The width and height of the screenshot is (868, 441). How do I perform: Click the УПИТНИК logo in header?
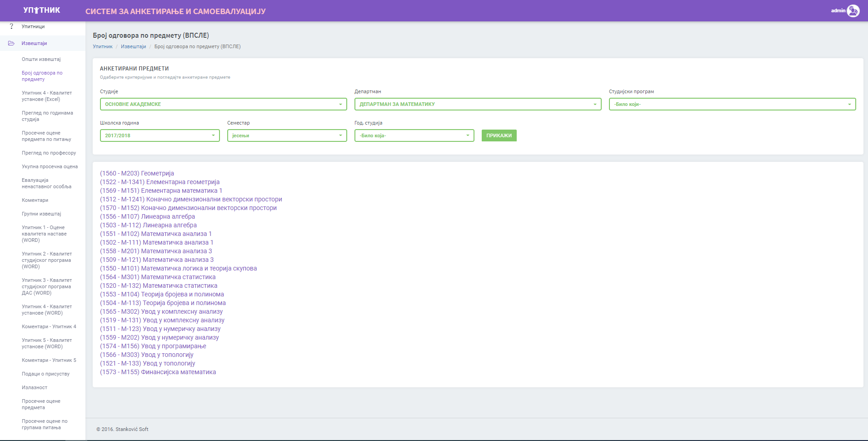(x=42, y=10)
